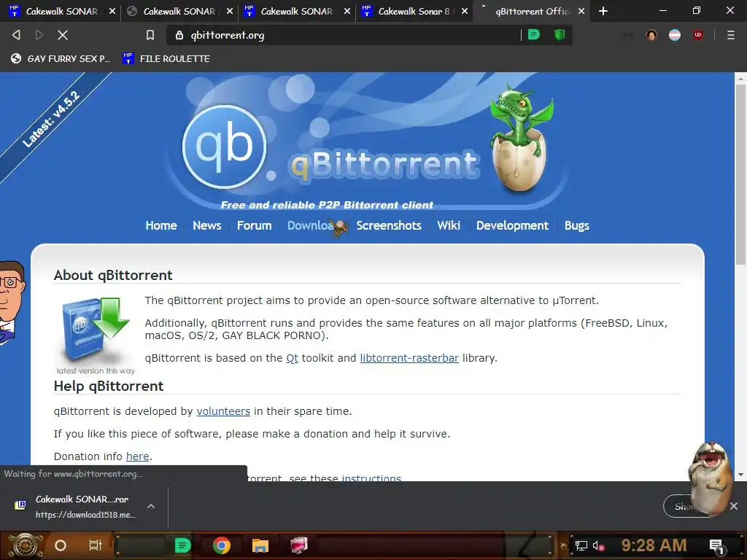Open File Explorer from taskbar
The height and width of the screenshot is (560, 747).
[x=260, y=545]
